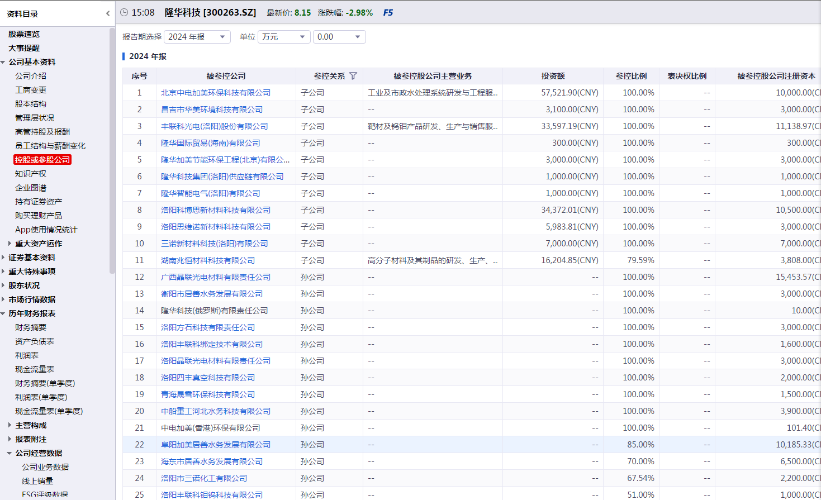This screenshot has width=821, height=500.
Task: Click 隆华科技(俄罗斯)有限责任公司 in row 14
Action: click(x=214, y=310)
